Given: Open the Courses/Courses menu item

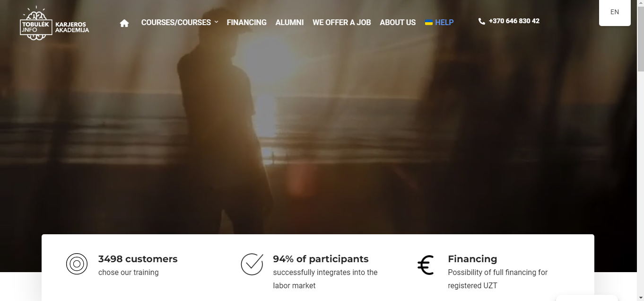Looking at the screenshot, I should [176, 22].
